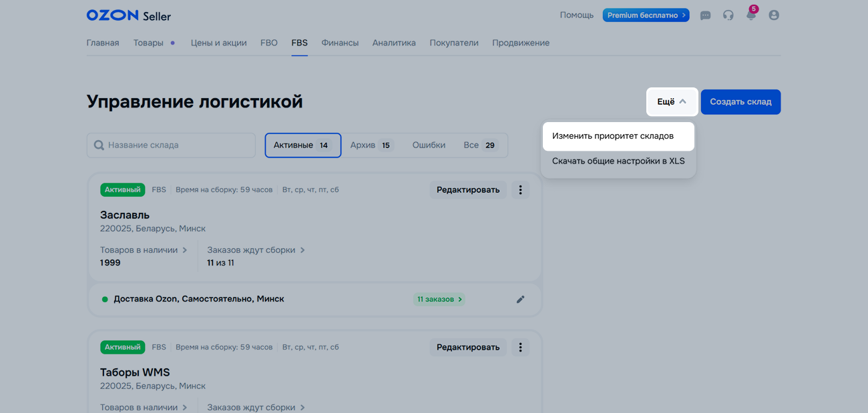Viewport: 868px width, 413px height.
Task: Open three-dot menu for Таборы WMS warehouse
Action: (x=520, y=348)
